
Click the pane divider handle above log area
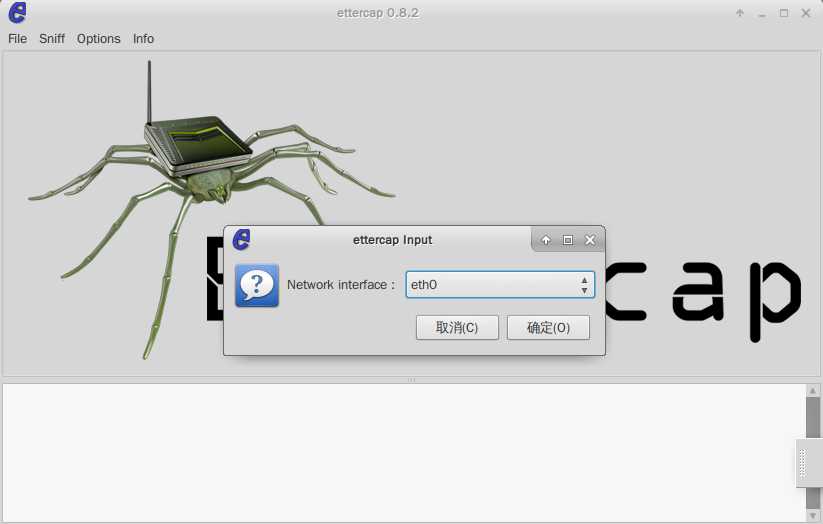[x=412, y=380]
